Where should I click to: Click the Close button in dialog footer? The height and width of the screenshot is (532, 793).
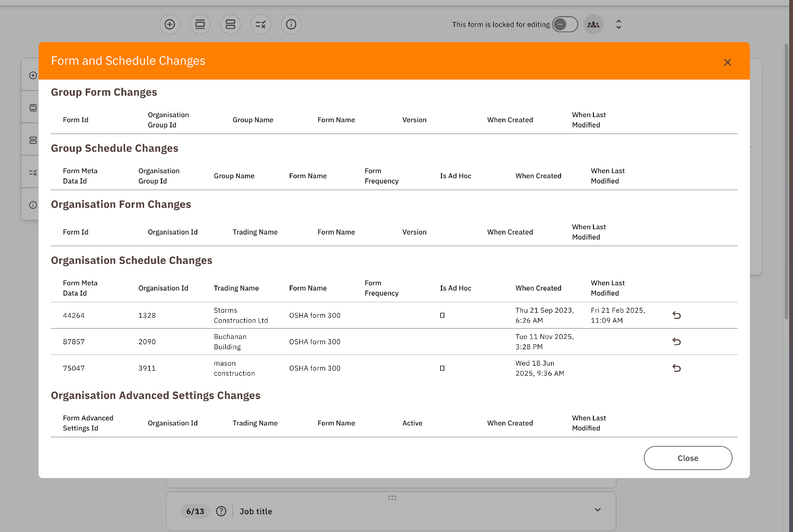(x=688, y=458)
